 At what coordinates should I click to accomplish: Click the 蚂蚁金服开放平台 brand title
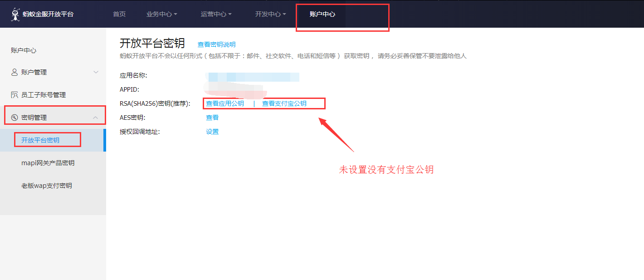pos(48,14)
